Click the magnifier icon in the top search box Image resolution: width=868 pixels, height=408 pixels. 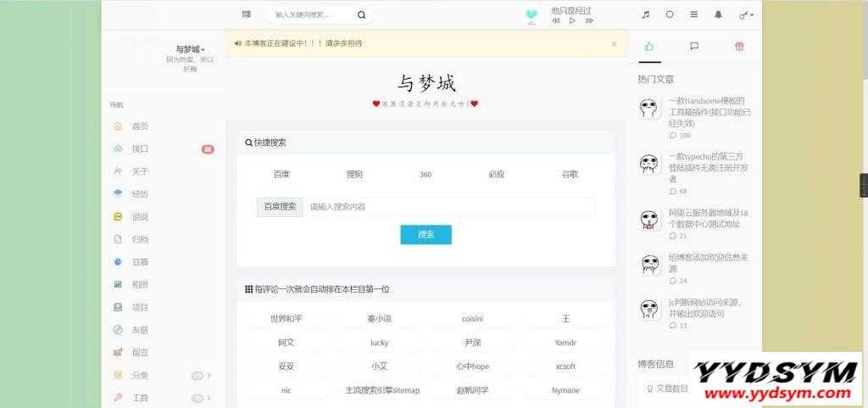pos(361,15)
